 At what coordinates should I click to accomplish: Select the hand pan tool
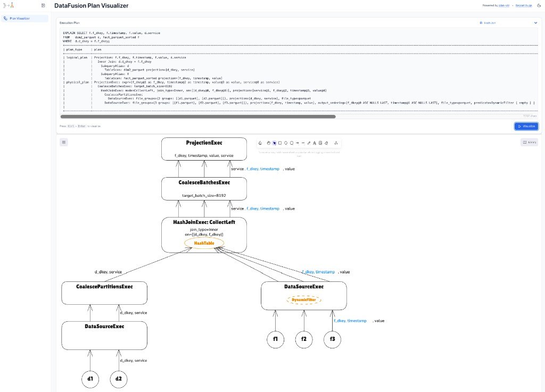click(268, 143)
